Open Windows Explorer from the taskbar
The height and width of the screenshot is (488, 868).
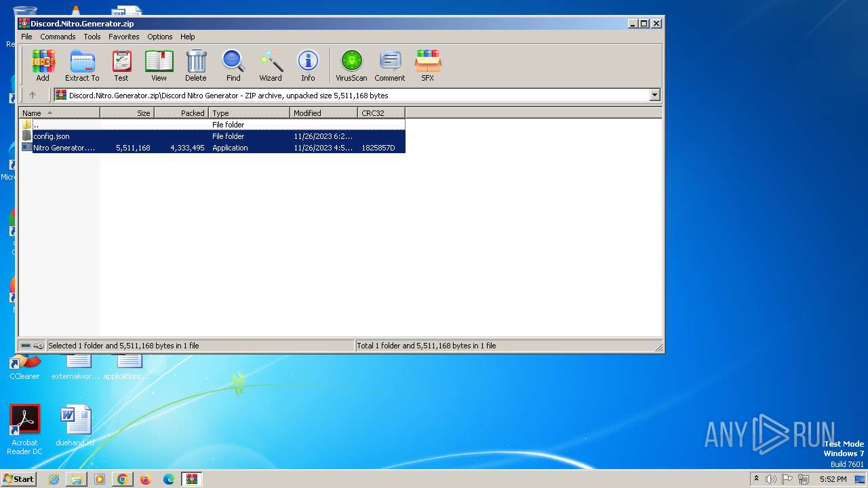[77, 479]
